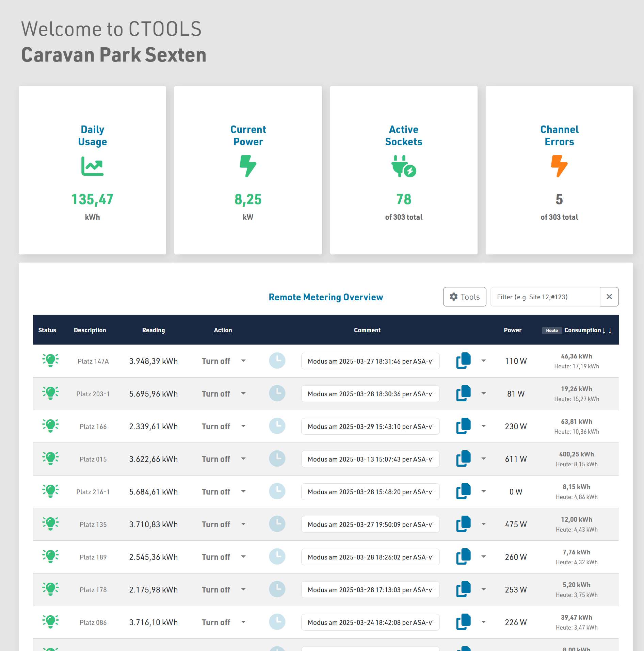The height and width of the screenshot is (651, 644).
Task: Click the Filter site input field
Action: [545, 297]
